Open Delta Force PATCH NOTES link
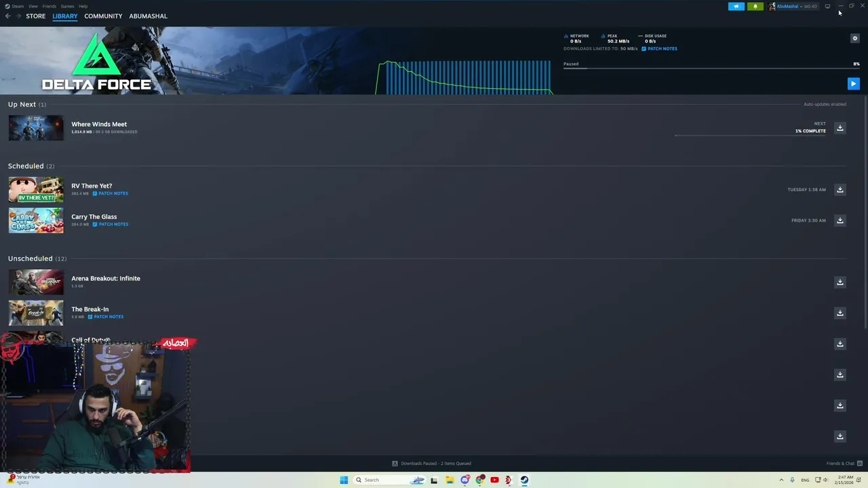Image resolution: width=868 pixels, height=488 pixels. 660,49
